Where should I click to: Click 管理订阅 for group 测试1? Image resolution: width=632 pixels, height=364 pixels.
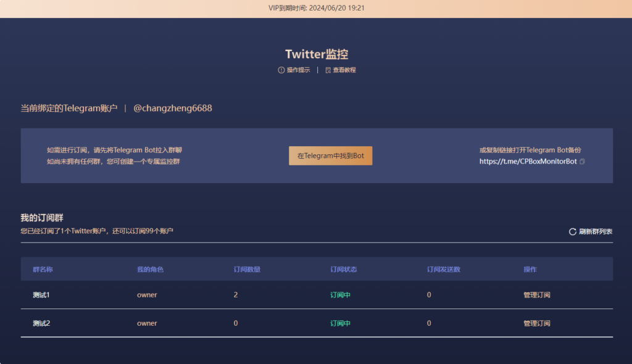pyautogui.click(x=537, y=295)
